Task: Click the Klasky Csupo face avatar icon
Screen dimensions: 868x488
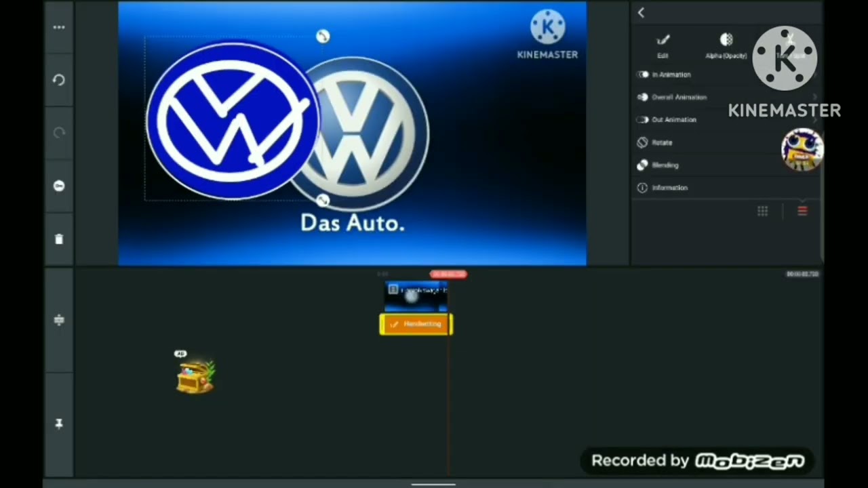Action: (802, 150)
